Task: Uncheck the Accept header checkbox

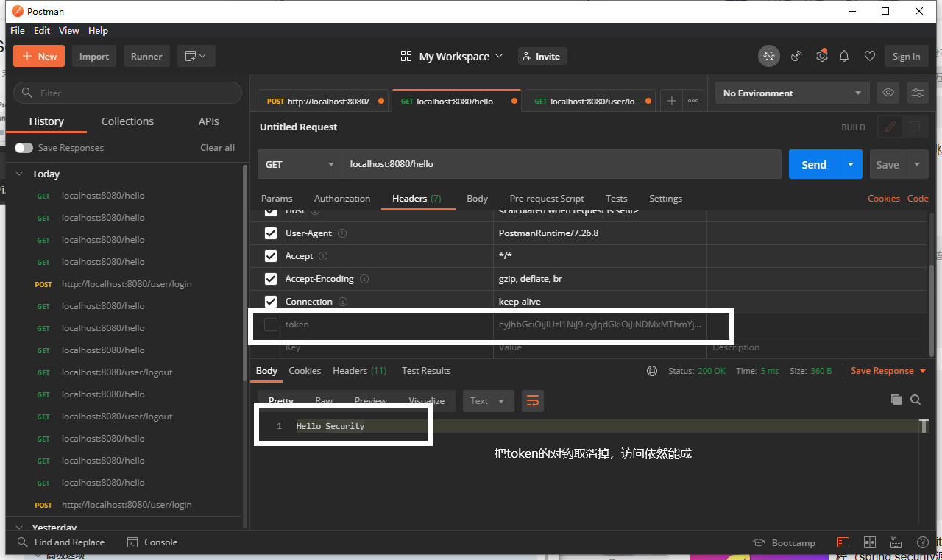Action: coord(271,256)
